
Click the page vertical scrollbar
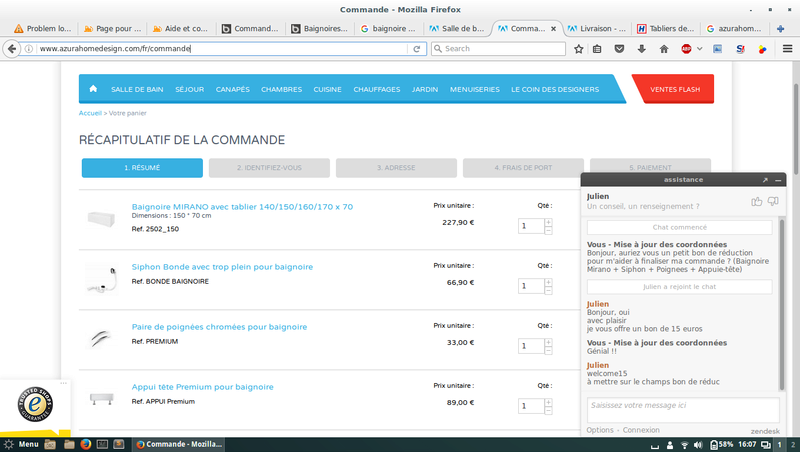pyautogui.click(x=796, y=129)
